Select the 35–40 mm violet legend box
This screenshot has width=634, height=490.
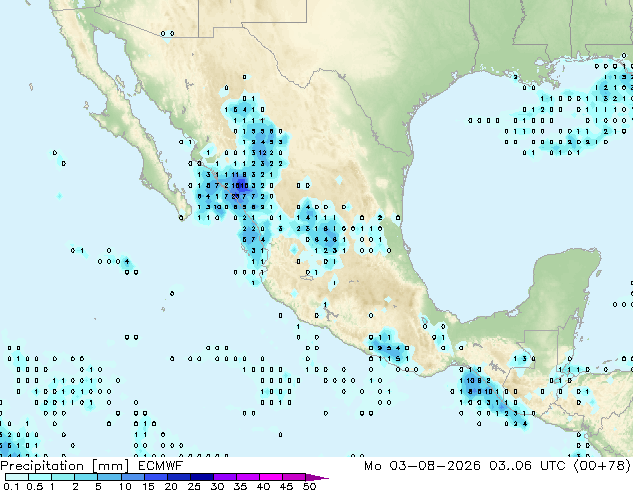248,477
